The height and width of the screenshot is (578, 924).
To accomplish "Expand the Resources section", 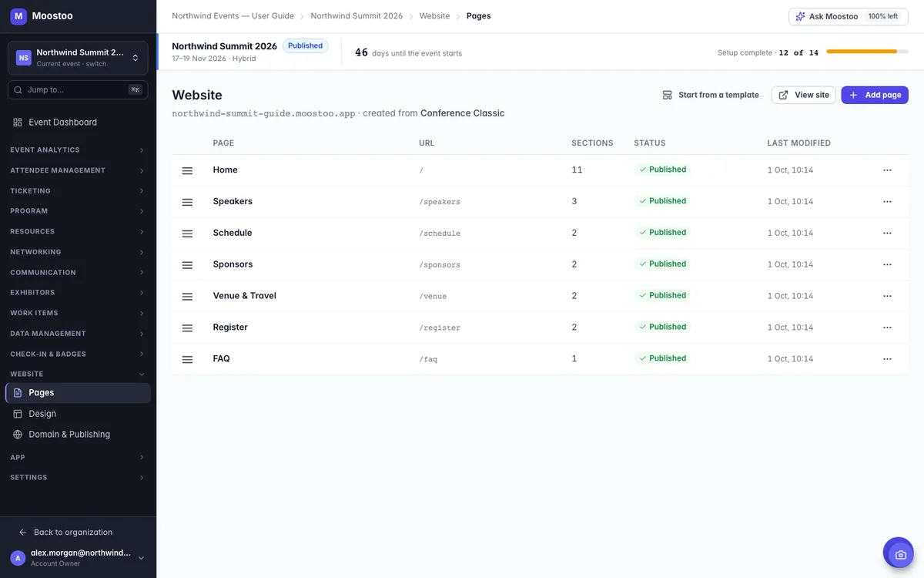I will (x=78, y=232).
